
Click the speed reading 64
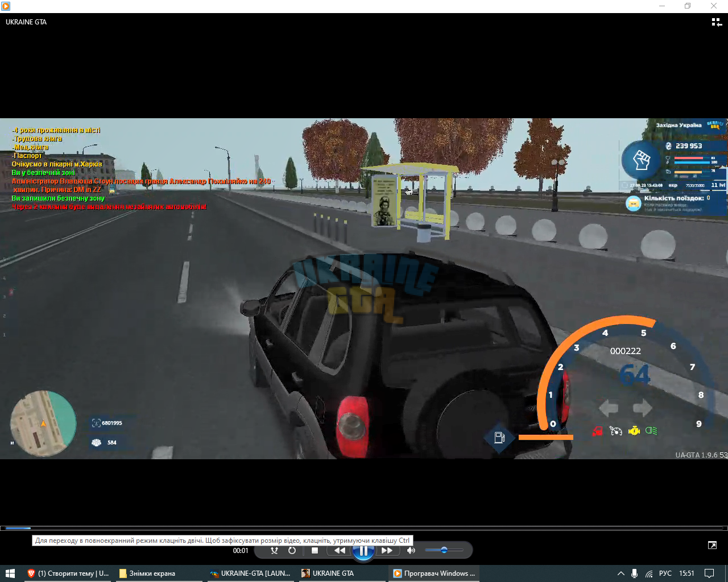tap(634, 375)
